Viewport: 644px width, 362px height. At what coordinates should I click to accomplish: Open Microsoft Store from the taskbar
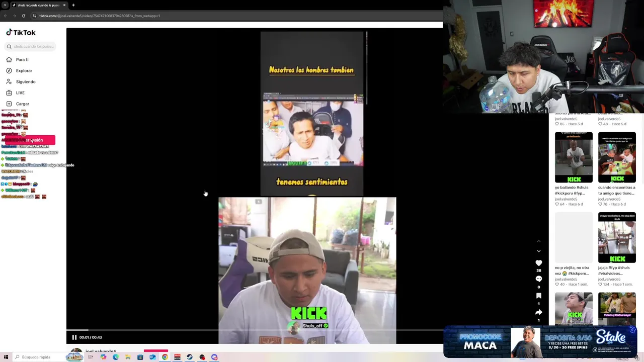click(140, 357)
